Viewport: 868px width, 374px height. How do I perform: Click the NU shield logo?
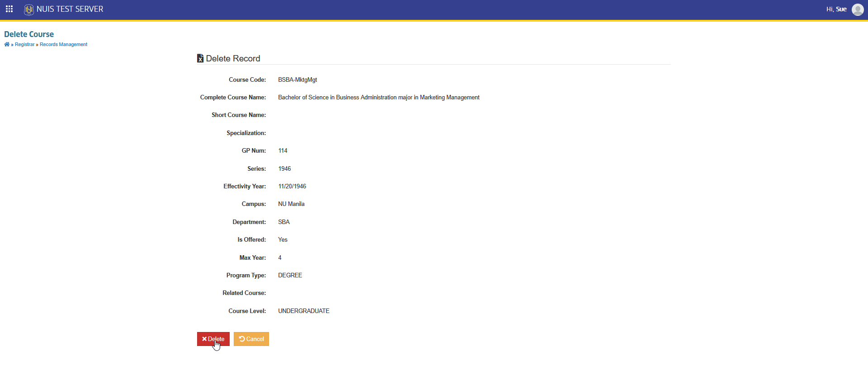tap(28, 9)
